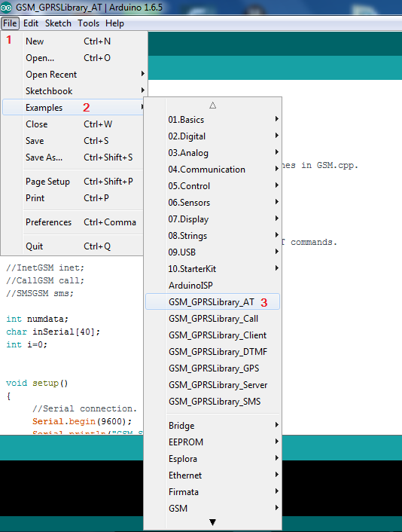Open the Tools menu
The image size is (402, 532).
tap(89, 23)
